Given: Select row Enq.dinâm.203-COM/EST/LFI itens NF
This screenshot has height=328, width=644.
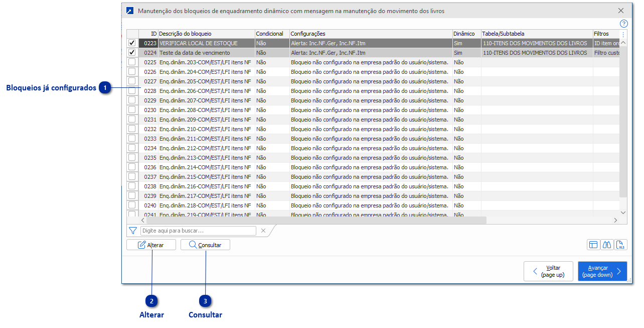Looking at the screenshot, I should click(x=373, y=62).
